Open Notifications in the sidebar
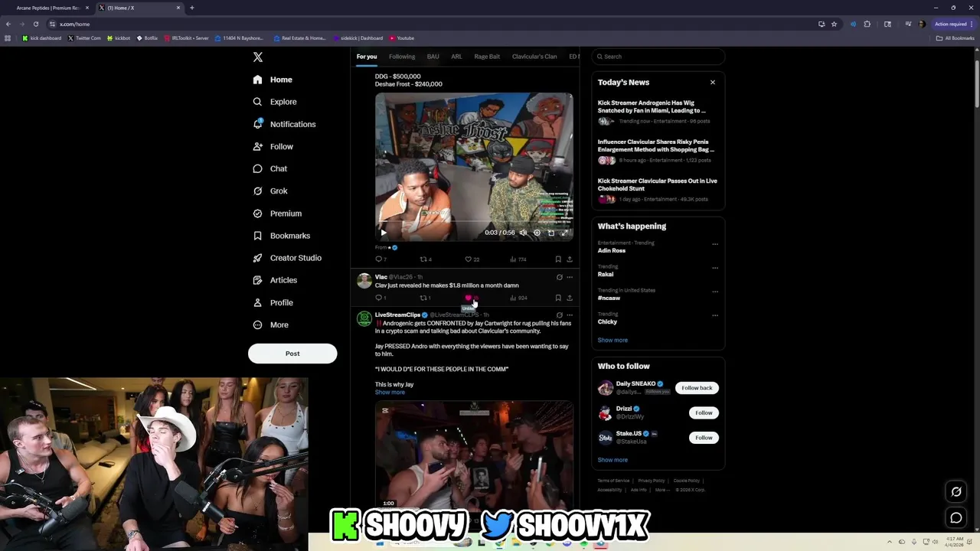980x551 pixels. 284,124
